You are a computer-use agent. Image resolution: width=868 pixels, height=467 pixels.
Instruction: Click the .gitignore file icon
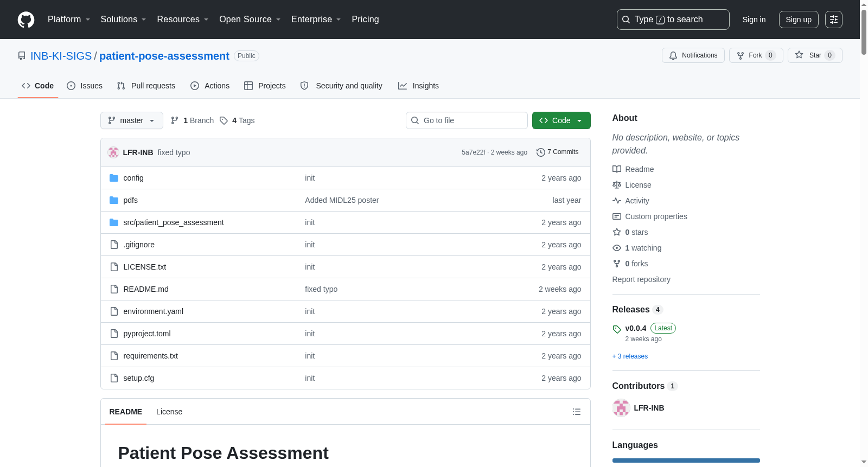[114, 245]
